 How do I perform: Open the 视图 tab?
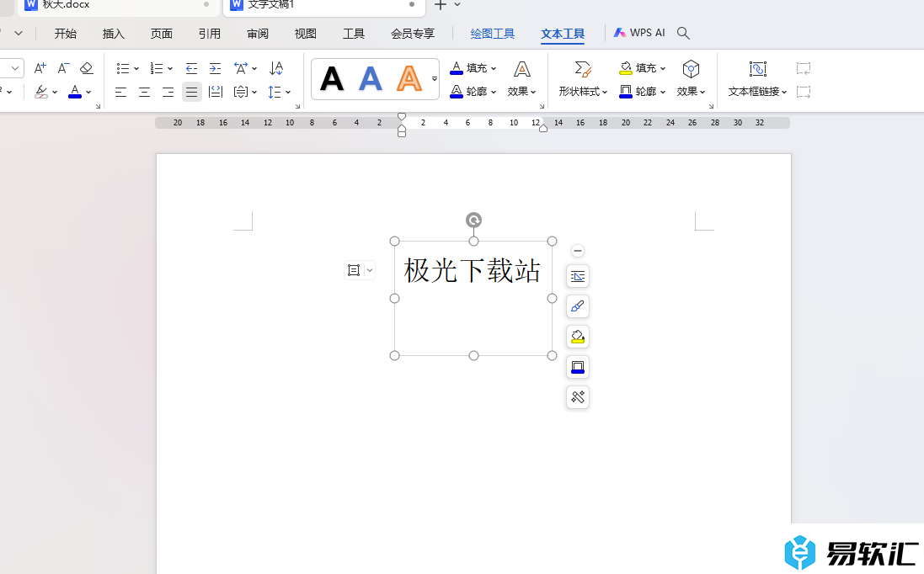point(305,34)
